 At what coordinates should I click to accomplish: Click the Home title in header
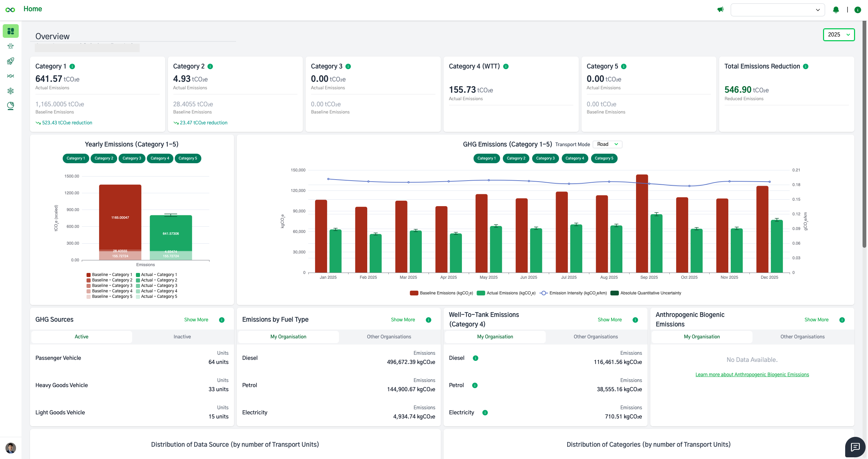point(33,9)
